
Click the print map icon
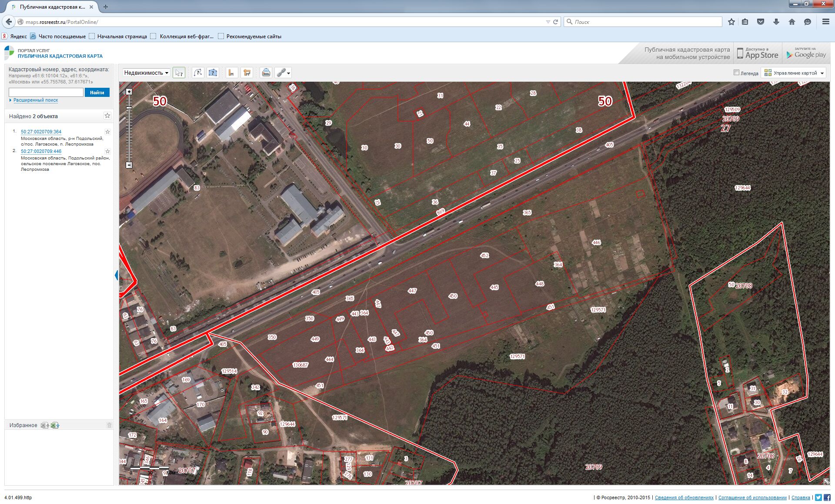266,73
